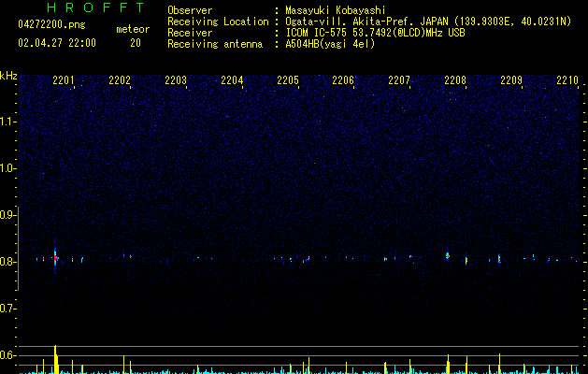Click the 2203 time marker
The width and height of the screenshot is (588, 374).
pos(176,79)
